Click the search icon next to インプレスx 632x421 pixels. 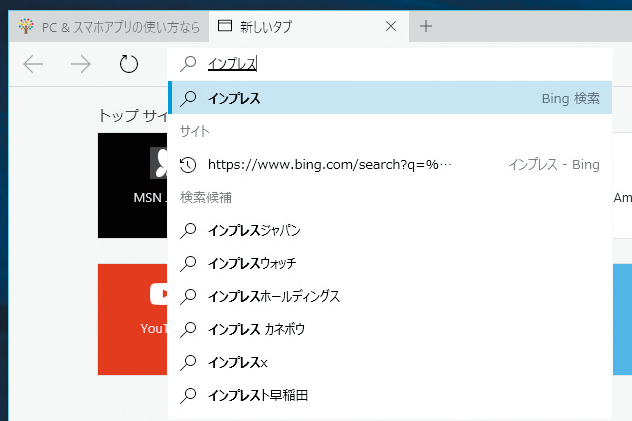tap(188, 363)
